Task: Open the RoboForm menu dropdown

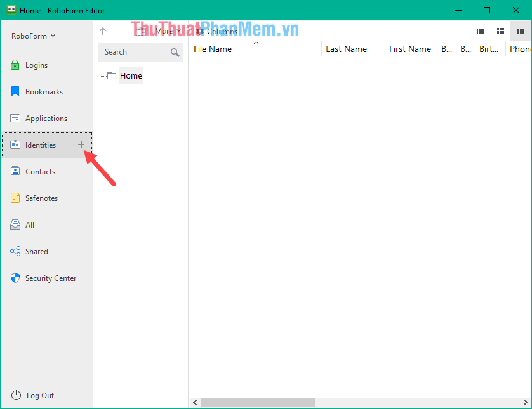Action: pos(32,36)
